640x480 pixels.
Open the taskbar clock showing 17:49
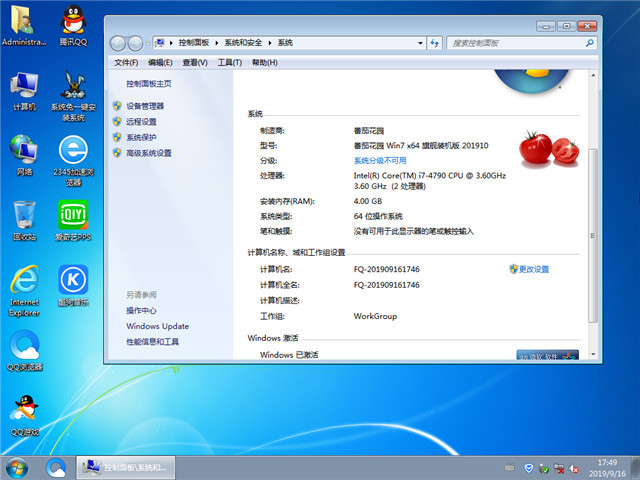(x=607, y=468)
